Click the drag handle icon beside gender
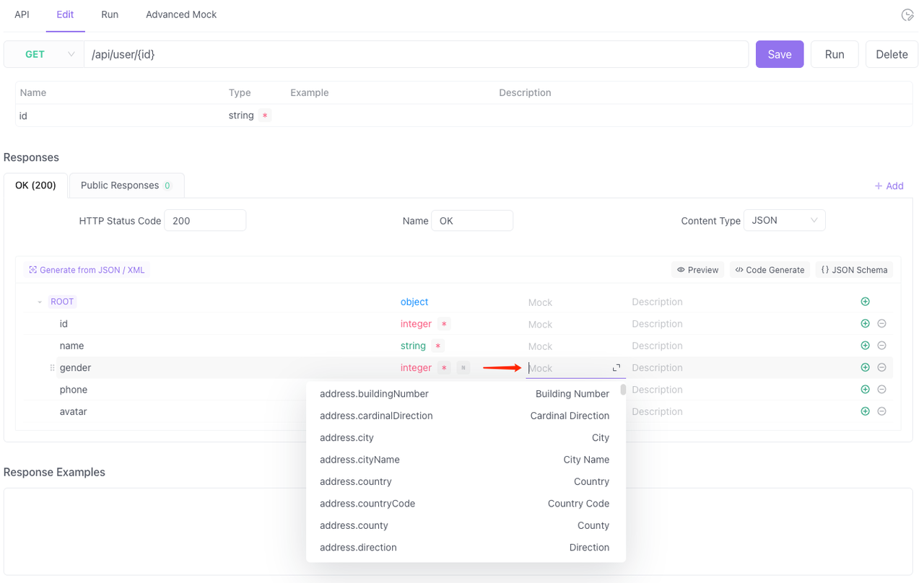This screenshot has height=583, width=924. click(x=52, y=368)
